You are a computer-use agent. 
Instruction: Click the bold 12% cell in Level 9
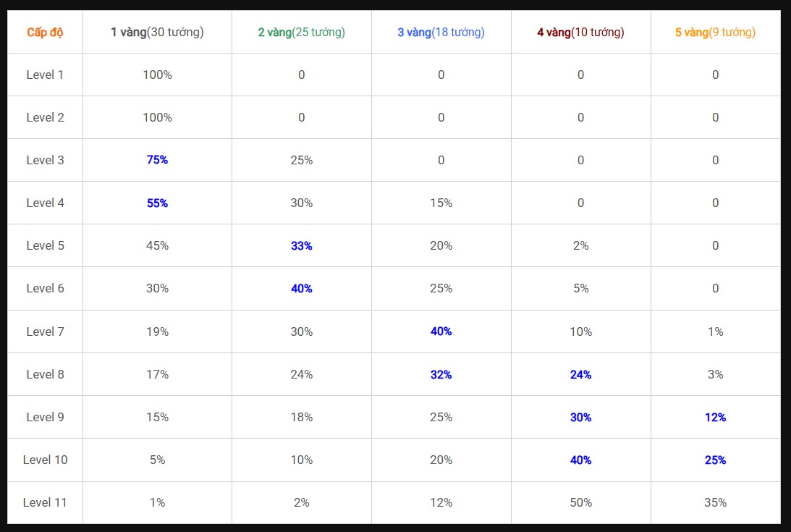pos(715,418)
